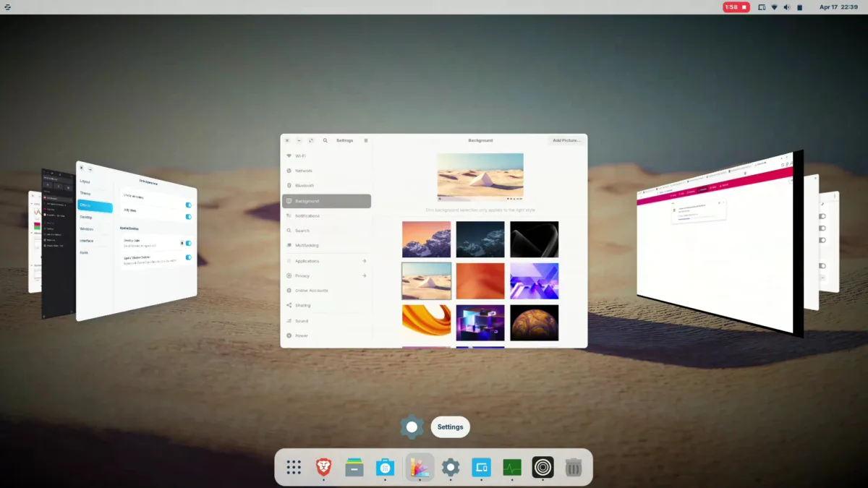Select Network in Settings sidebar
This screenshot has height=488, width=868.
coord(326,171)
